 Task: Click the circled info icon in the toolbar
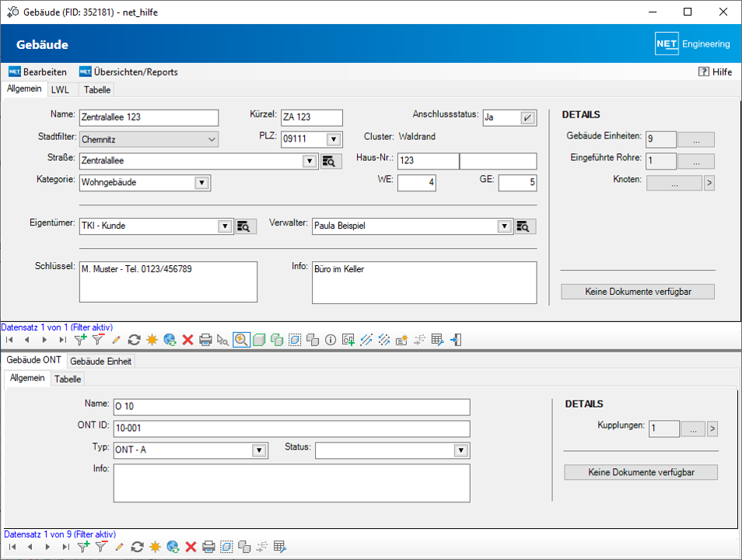click(x=331, y=340)
